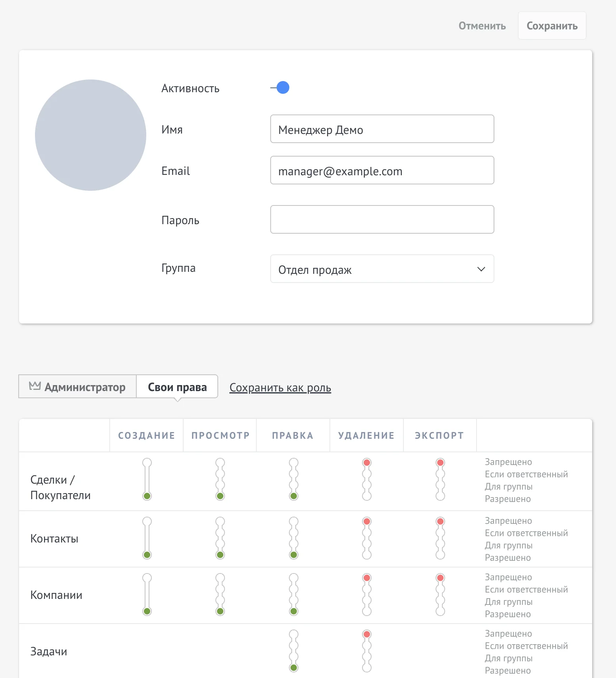Screen dimensions: 616x678
Task: Select green Разрешено dot for Задачи Правка
Action: pos(294,668)
